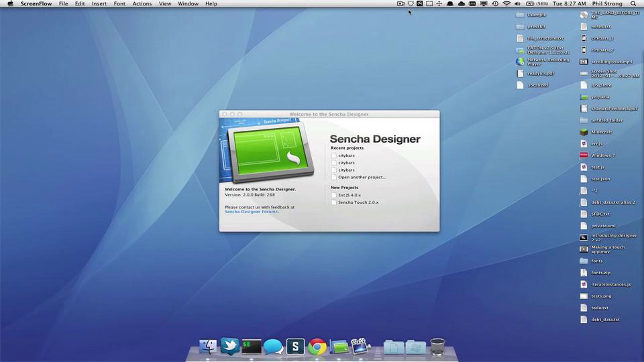644x362 pixels.
Task: Open the ScreenFlow application menu
Action: tap(36, 4)
